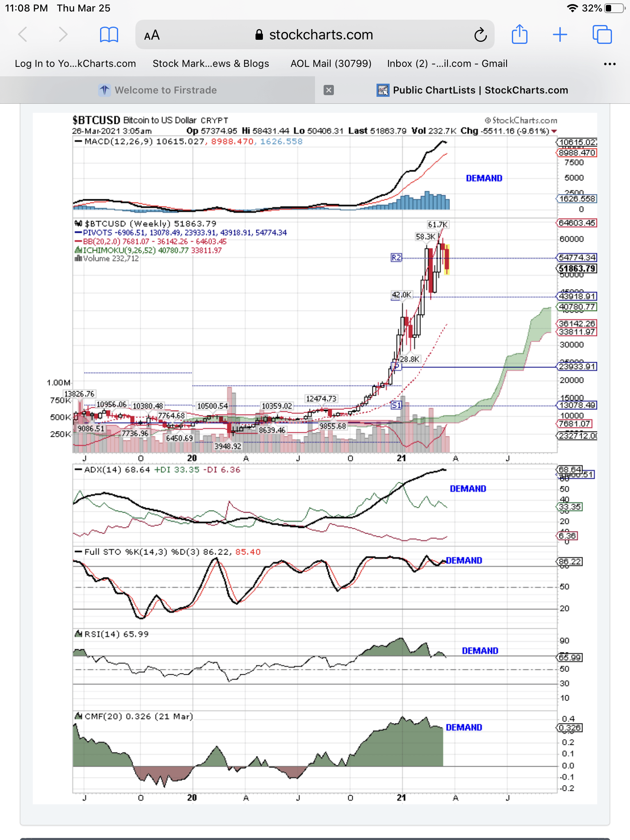Reload the page with the refresh icon
This screenshot has height=840, width=630.
tap(480, 35)
